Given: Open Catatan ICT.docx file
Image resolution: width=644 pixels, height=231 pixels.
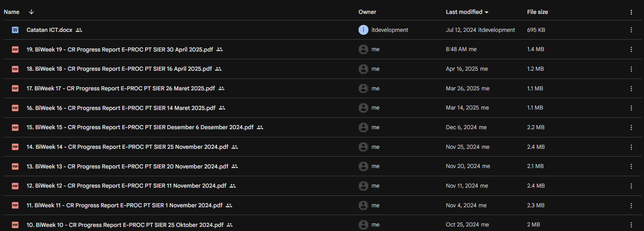Looking at the screenshot, I should click(49, 30).
